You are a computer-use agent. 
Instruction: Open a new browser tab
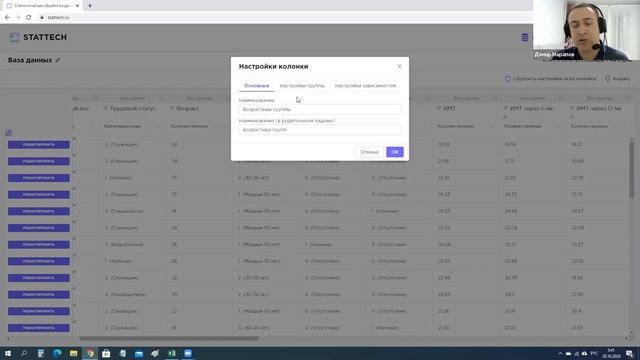pos(90,6)
